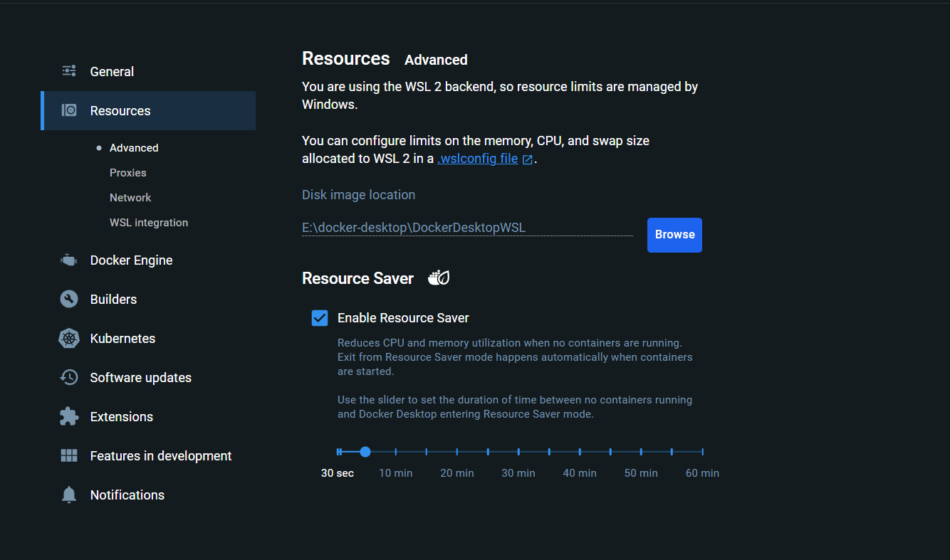Click the Disk image location label
The height and width of the screenshot is (560, 950).
tap(358, 195)
